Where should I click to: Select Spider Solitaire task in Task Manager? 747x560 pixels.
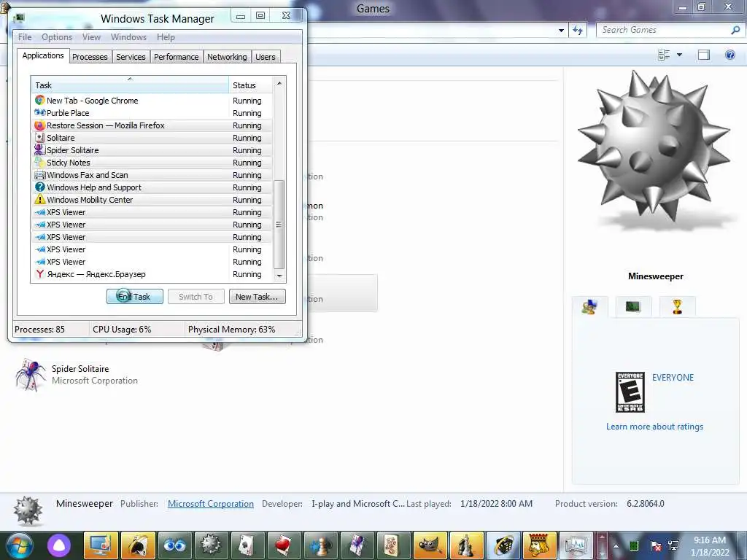(152, 150)
